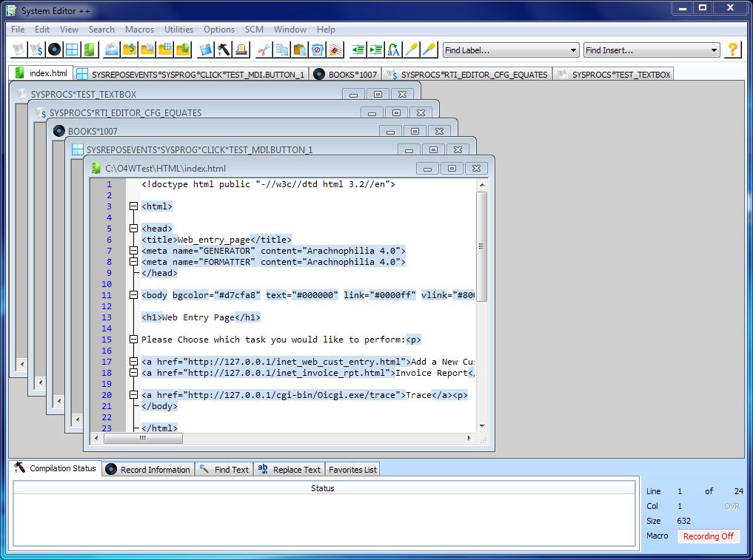The width and height of the screenshot is (753, 560).
Task: Open the Find Insert dropdown
Action: pos(714,50)
